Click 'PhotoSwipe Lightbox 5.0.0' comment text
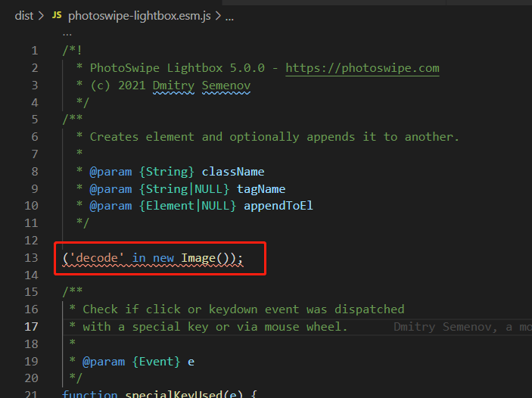This screenshot has width=532, height=398. click(x=177, y=68)
